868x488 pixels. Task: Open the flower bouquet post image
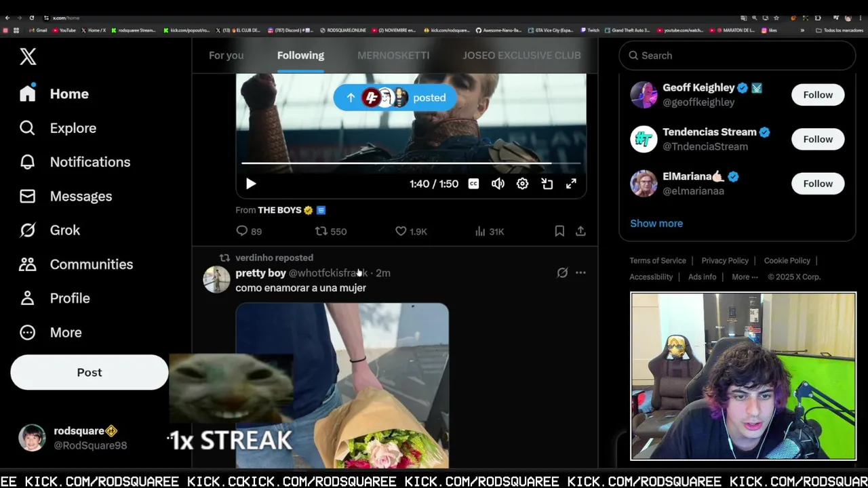click(x=342, y=386)
